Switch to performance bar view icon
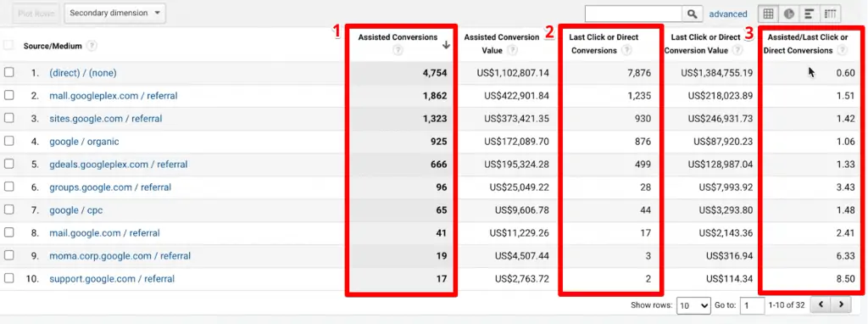Screen dimensions: 868x324 [x=810, y=14]
